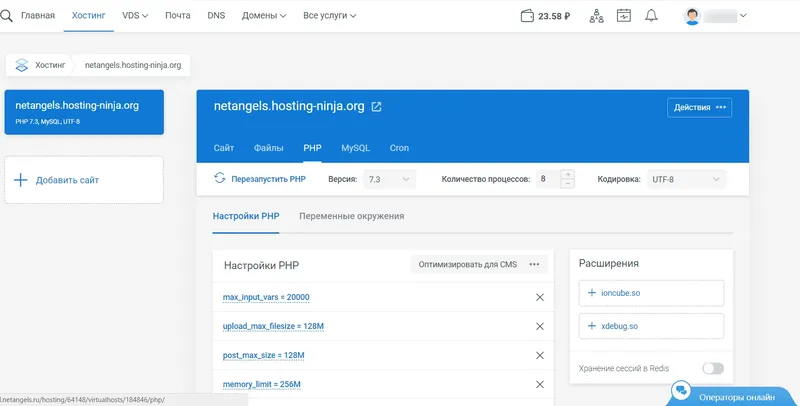Open the Действия actions menu
The width and height of the screenshot is (800, 406).
click(699, 108)
